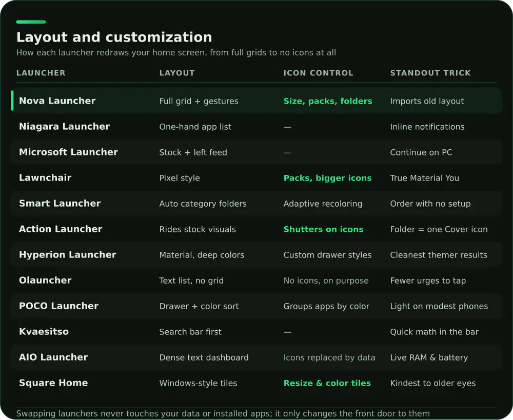Click the STANDOUT TRICK column header
Image resolution: width=513 pixels, height=420 pixels.
(430, 73)
